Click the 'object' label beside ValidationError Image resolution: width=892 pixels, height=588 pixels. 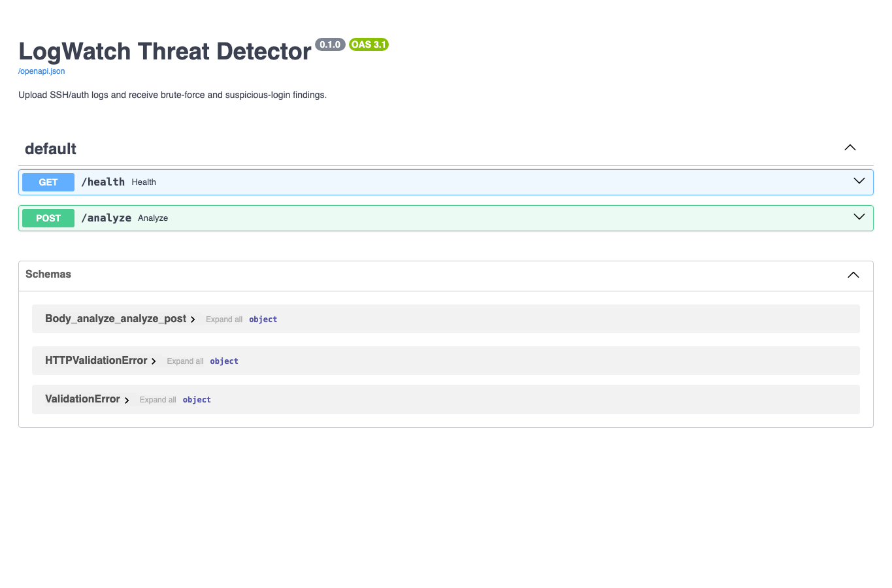pyautogui.click(x=197, y=400)
